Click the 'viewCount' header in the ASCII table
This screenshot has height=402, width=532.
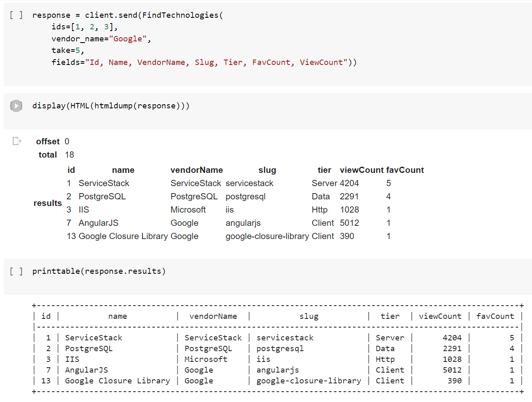(440, 316)
